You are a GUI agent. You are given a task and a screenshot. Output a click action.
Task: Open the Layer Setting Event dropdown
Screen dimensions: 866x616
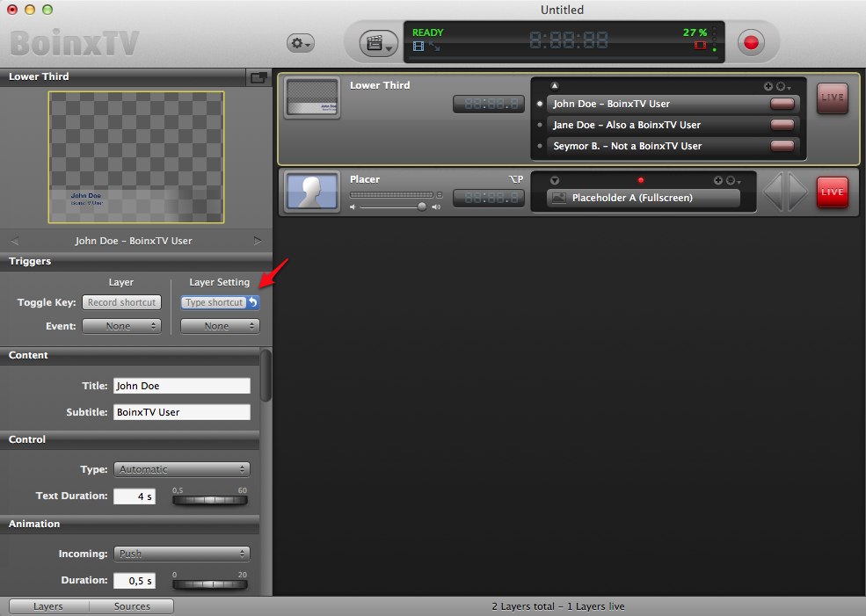tap(220, 326)
